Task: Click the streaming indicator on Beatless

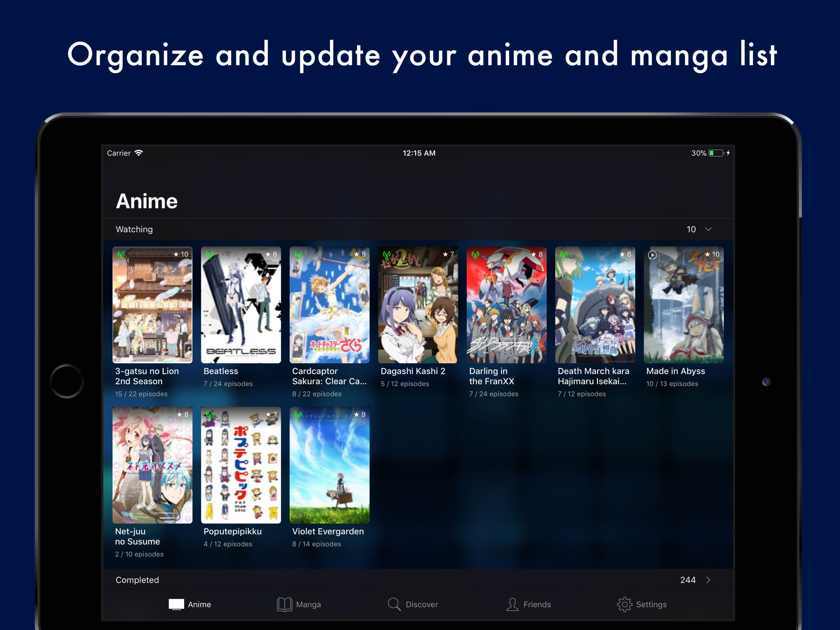Action: (210, 254)
